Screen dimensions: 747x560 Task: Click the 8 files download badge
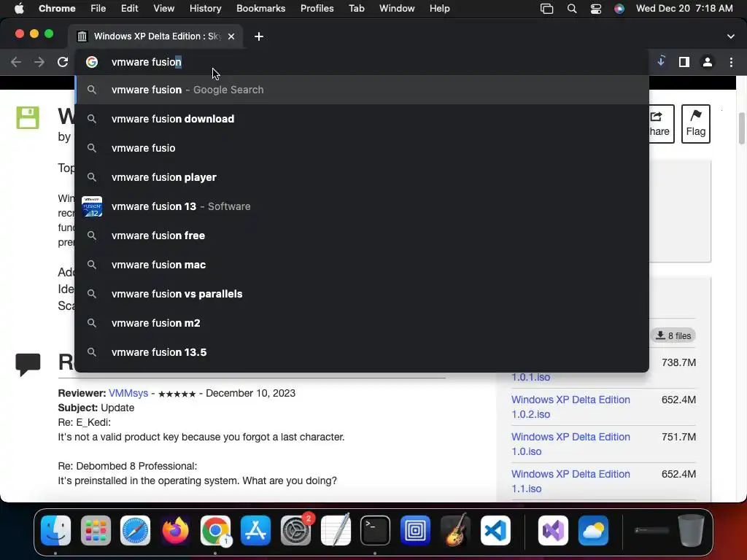(673, 335)
